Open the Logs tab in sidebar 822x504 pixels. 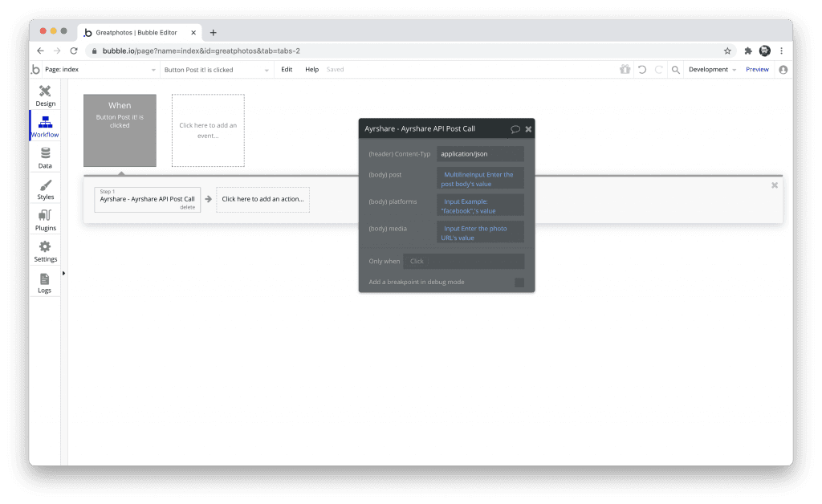pos(45,282)
